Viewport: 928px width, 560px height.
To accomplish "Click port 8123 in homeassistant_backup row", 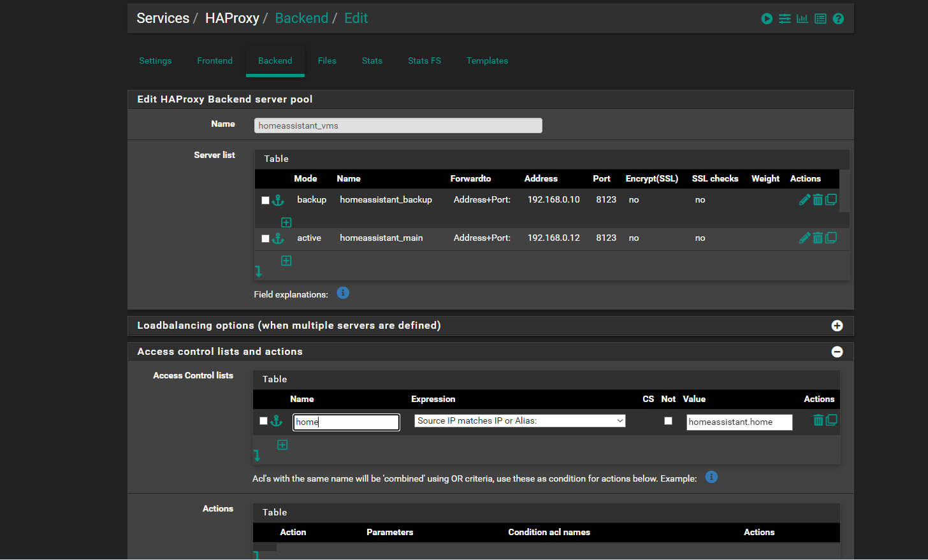I will click(x=606, y=200).
